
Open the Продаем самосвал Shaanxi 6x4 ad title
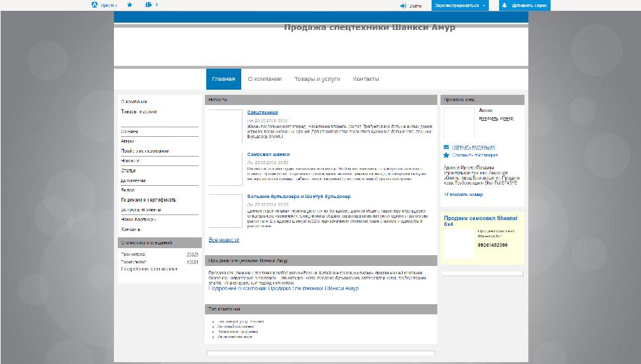481,221
